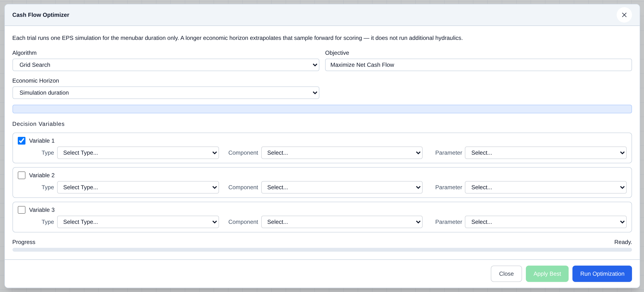Enable the Variable 3 checkbox
This screenshot has width=644, height=292.
(x=22, y=209)
